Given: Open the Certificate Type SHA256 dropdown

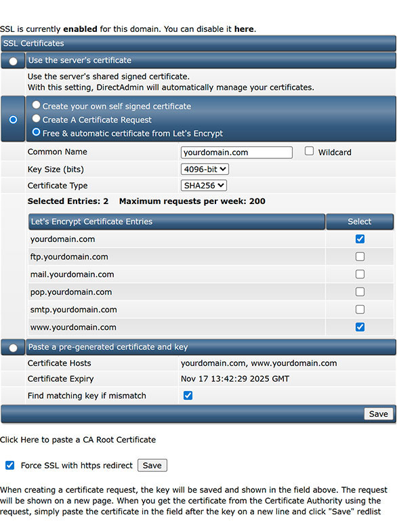Looking at the screenshot, I should 204,185.
